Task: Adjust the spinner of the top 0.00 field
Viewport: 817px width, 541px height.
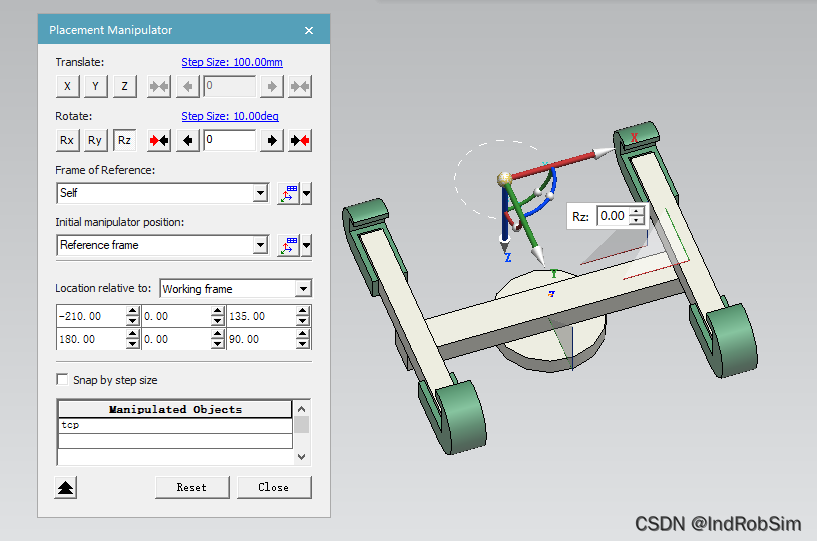Action: [x=218, y=316]
